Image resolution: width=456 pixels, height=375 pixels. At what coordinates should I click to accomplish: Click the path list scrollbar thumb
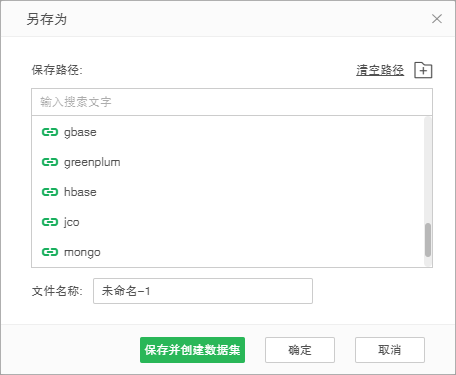point(428,240)
